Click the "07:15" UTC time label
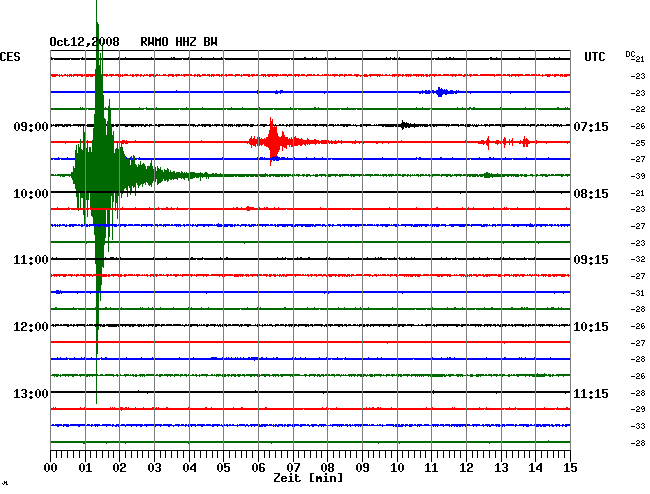The width and height of the screenshot is (650, 494). (591, 126)
